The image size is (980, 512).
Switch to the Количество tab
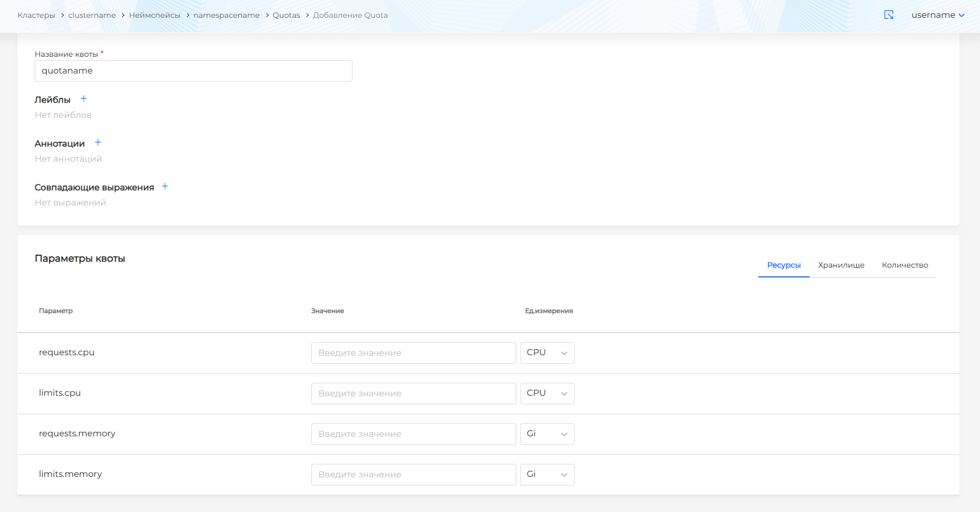point(904,265)
